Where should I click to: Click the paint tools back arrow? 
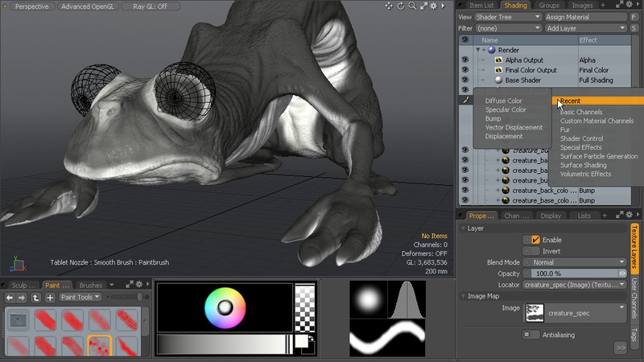pos(10,297)
